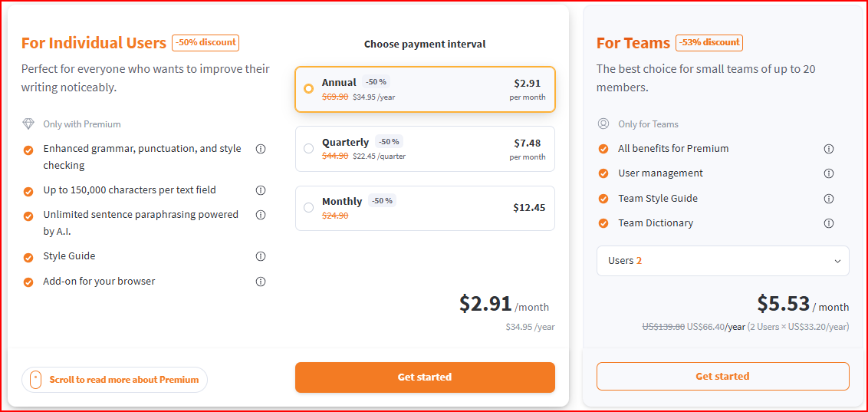Click info icon beside Enhanced grammar checking

pyautogui.click(x=261, y=149)
